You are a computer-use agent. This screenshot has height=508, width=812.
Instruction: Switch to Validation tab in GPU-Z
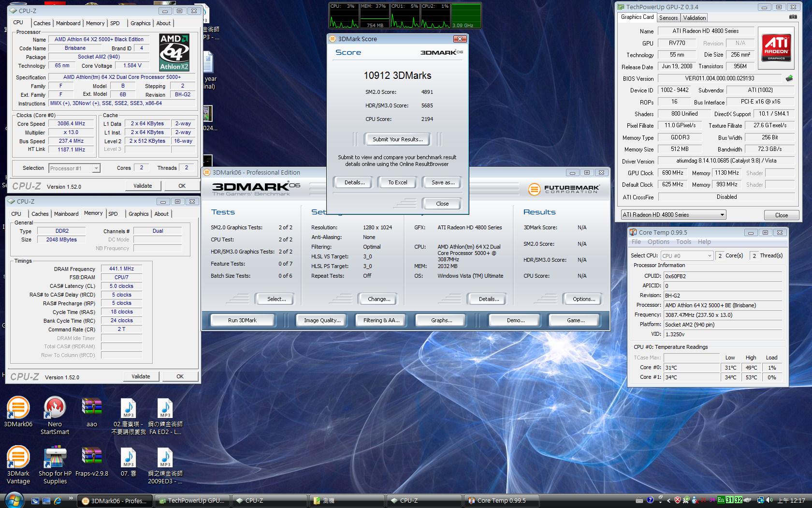pos(695,18)
